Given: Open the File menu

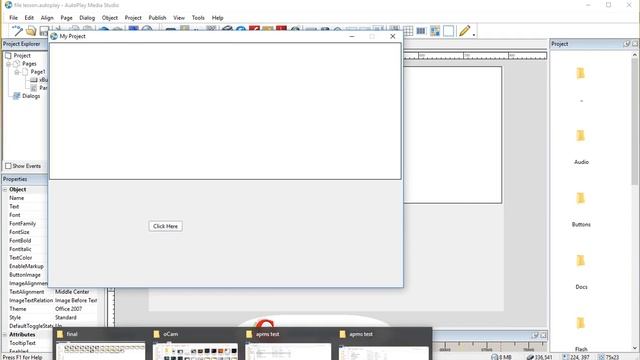Looking at the screenshot, I should [x=13, y=18].
